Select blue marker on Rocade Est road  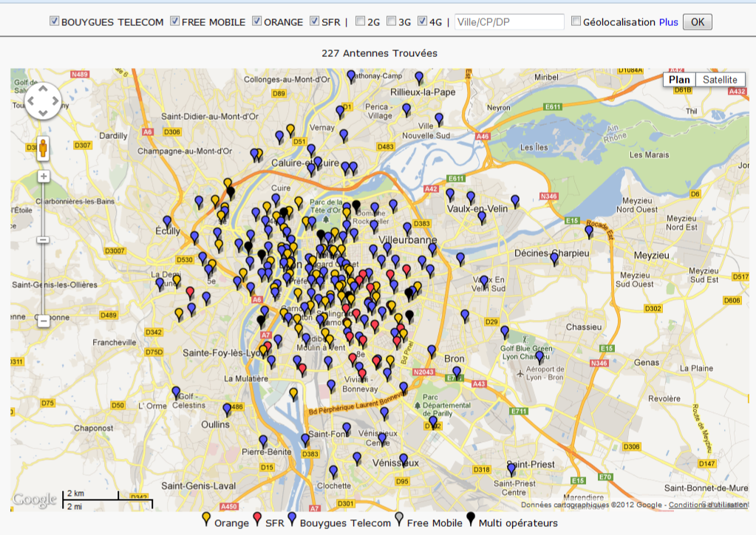(589, 231)
